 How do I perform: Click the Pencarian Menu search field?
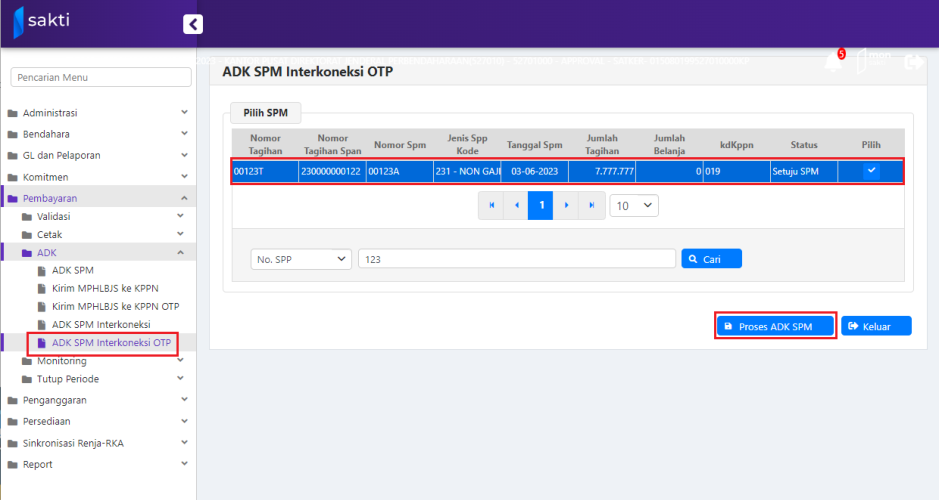[100, 78]
